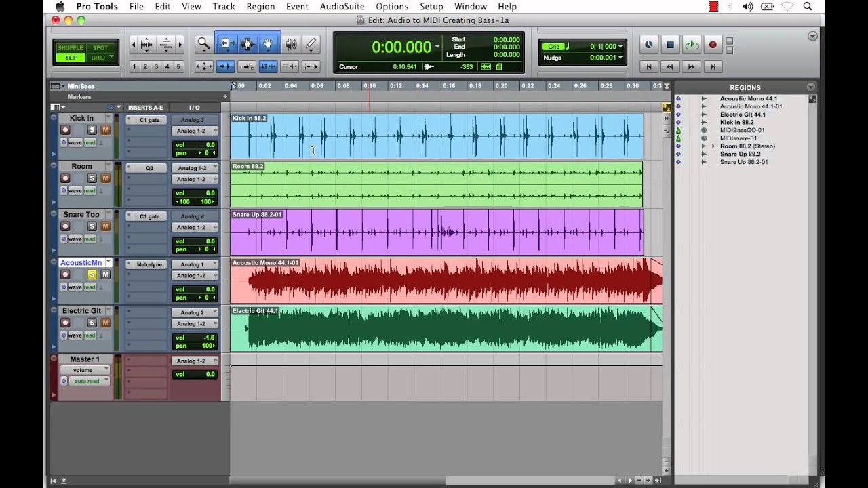Open the Q3 insert on Room track
This screenshot has width=868, height=488.
(x=149, y=168)
